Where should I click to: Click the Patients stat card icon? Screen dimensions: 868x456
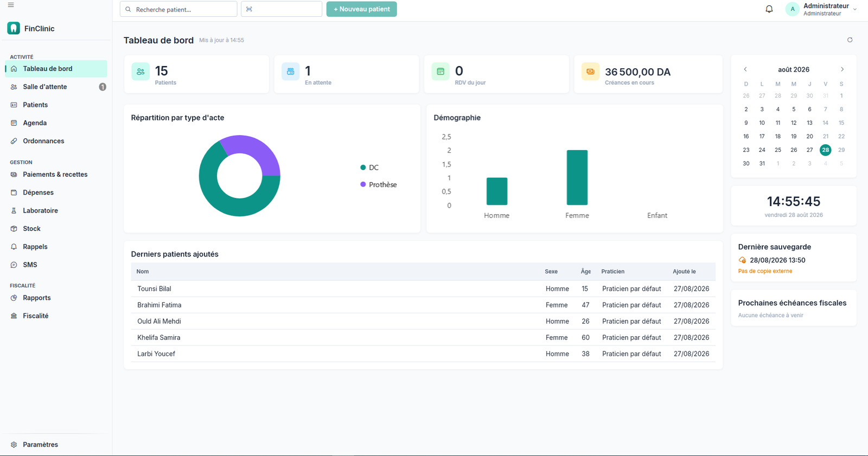(x=141, y=72)
